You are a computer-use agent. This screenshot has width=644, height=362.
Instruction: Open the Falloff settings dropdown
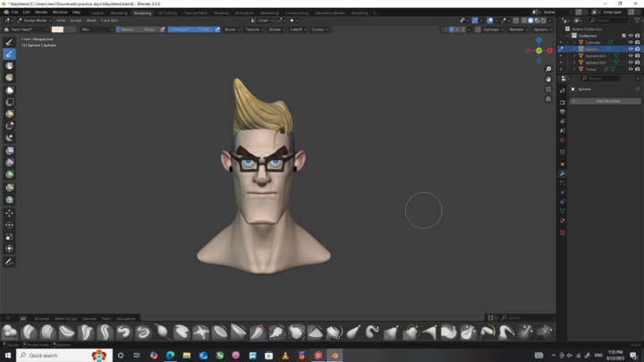tap(298, 29)
